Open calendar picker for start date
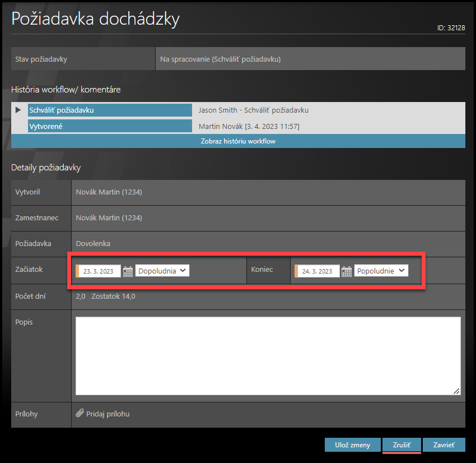This screenshot has height=463, width=476. pyautogui.click(x=128, y=271)
